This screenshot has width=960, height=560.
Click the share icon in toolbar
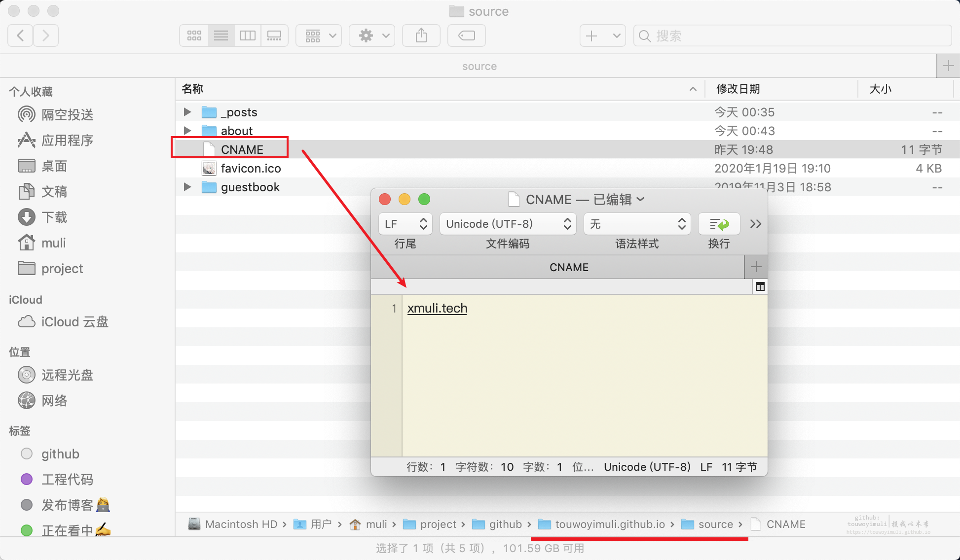coord(421,35)
